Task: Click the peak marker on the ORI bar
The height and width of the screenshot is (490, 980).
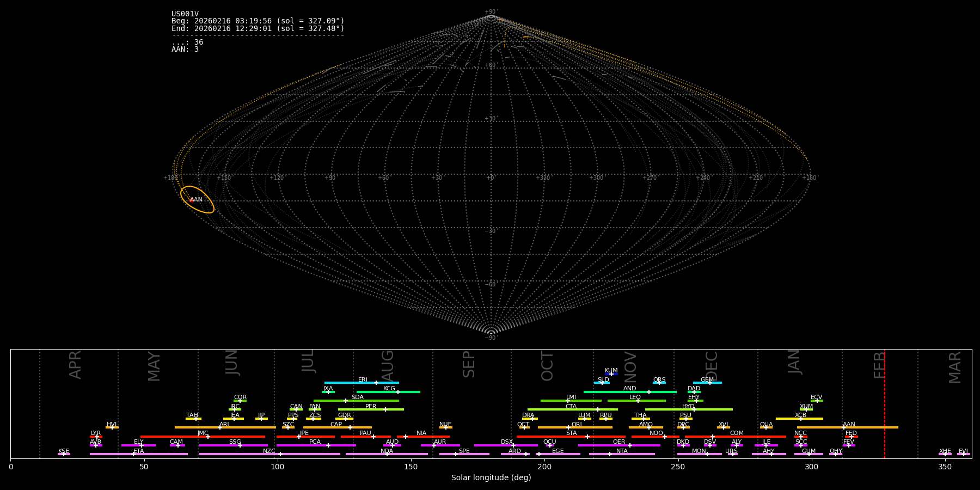Action: 568,427
